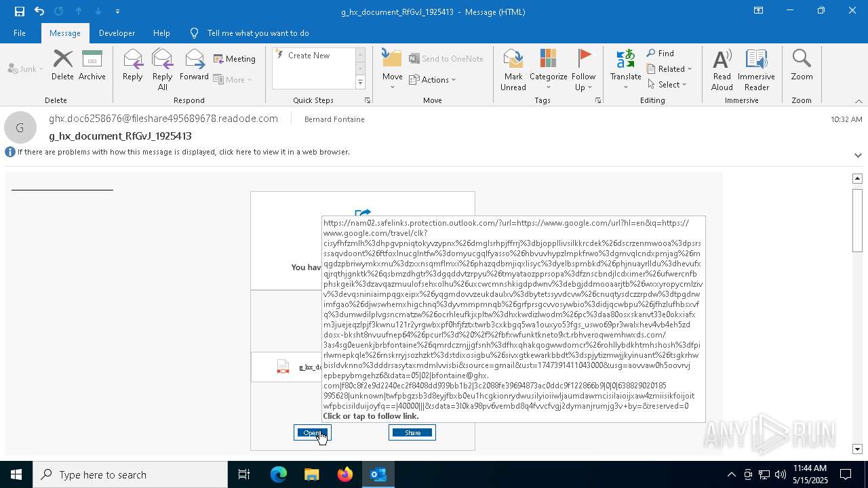868x488 pixels.
Task: Expand the Quick Steps gallery
Action: (x=360, y=83)
